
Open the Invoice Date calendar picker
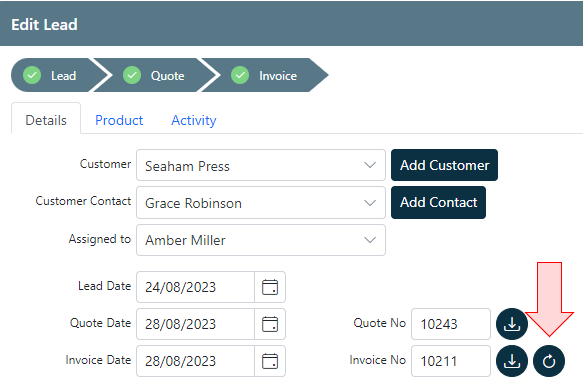point(270,361)
